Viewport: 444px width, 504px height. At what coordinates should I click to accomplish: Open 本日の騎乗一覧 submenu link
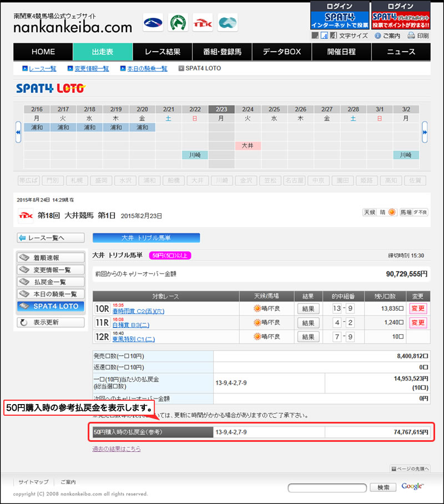[x=147, y=68]
